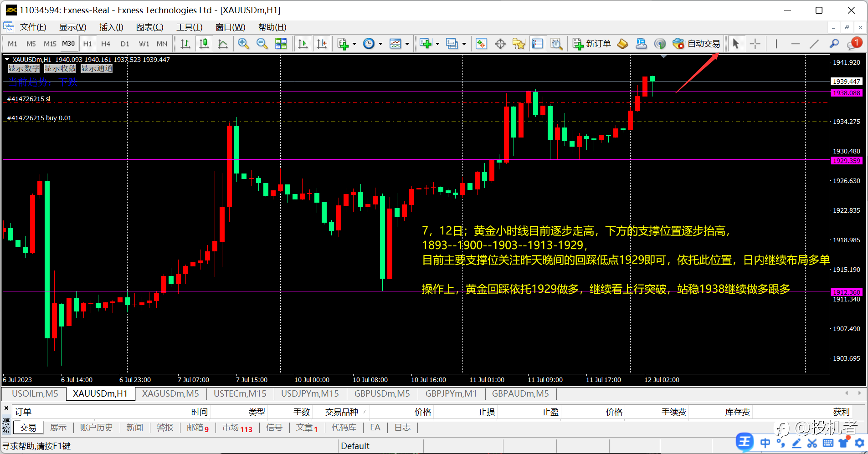This screenshot has height=454, width=868.
Task: Select the crosshair tool
Action: pos(755,44)
